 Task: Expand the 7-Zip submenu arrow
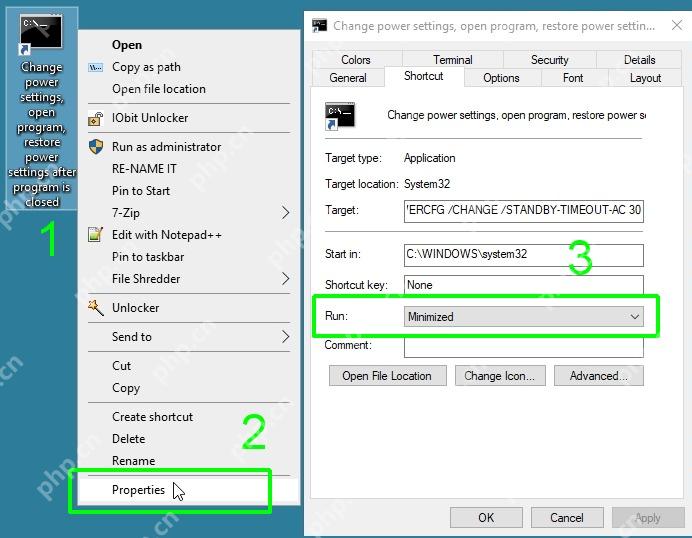pyautogui.click(x=286, y=213)
